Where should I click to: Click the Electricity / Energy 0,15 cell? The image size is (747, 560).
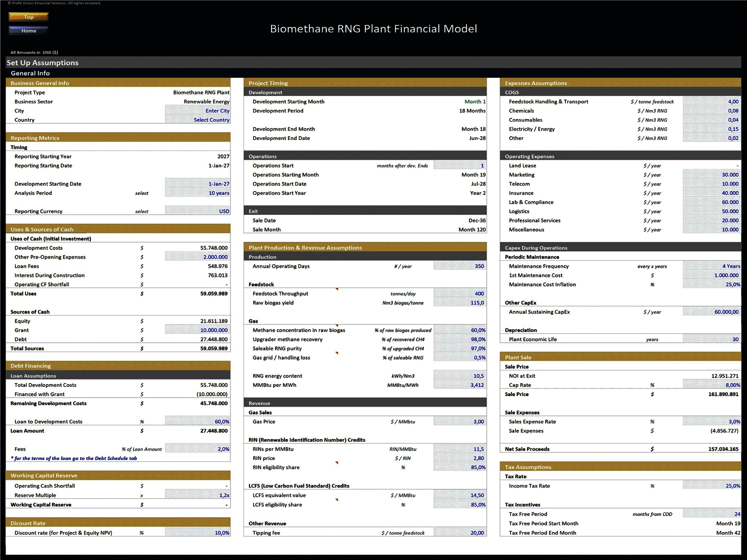click(x=712, y=129)
